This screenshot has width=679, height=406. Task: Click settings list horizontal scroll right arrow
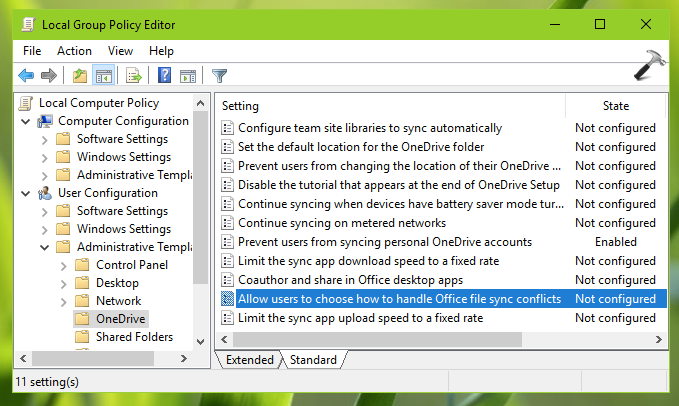659,339
